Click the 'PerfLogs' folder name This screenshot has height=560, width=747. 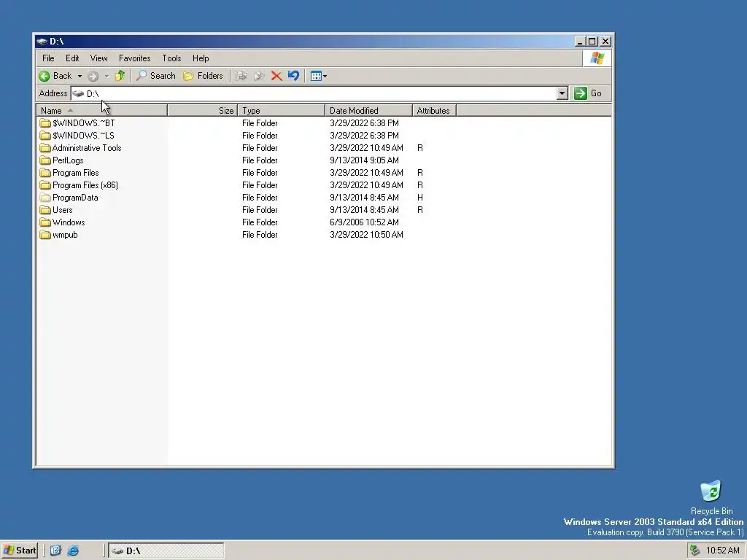[68, 160]
